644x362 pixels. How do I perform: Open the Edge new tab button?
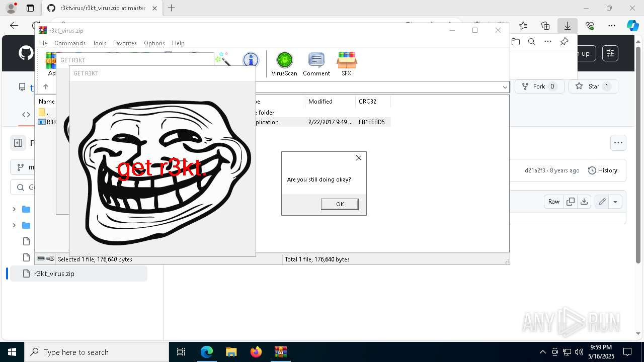tap(172, 8)
